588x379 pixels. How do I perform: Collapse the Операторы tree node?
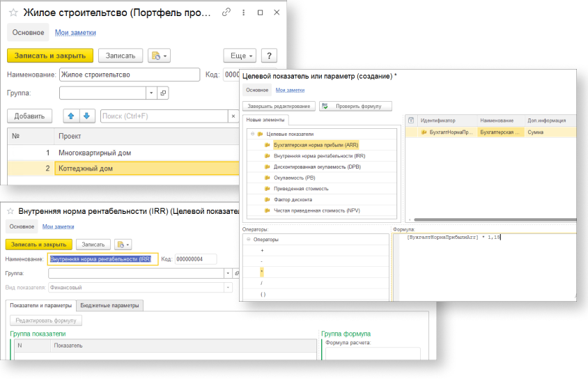tap(248, 240)
